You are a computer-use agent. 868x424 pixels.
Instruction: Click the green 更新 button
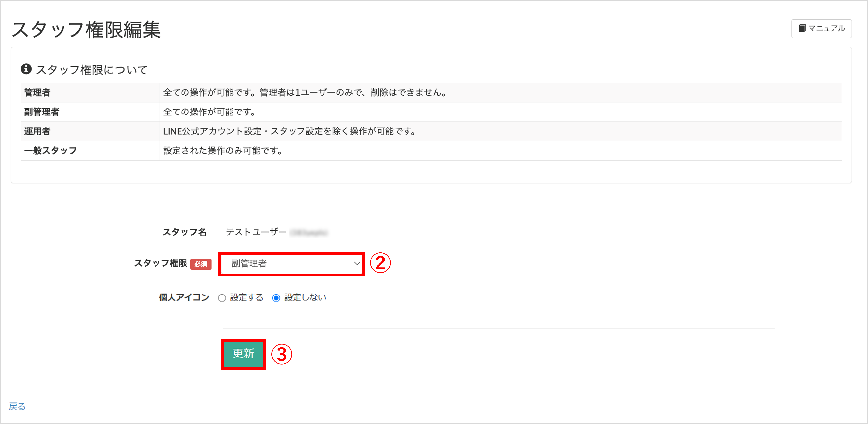243,354
